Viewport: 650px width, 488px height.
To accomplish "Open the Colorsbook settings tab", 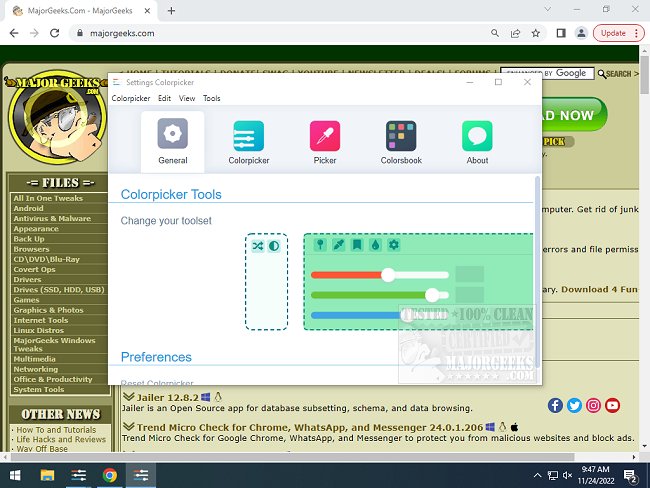I will pos(401,142).
